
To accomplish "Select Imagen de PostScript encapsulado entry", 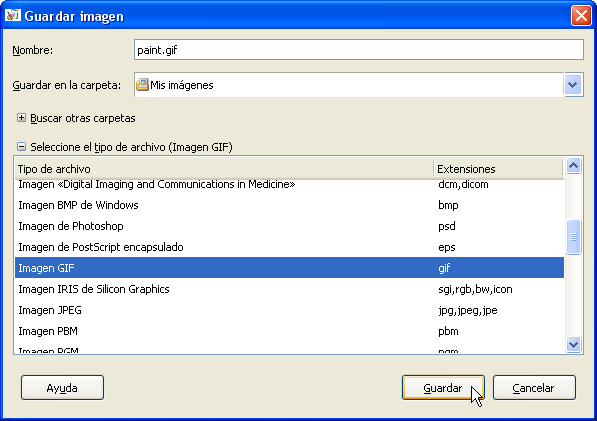I will pos(289,247).
